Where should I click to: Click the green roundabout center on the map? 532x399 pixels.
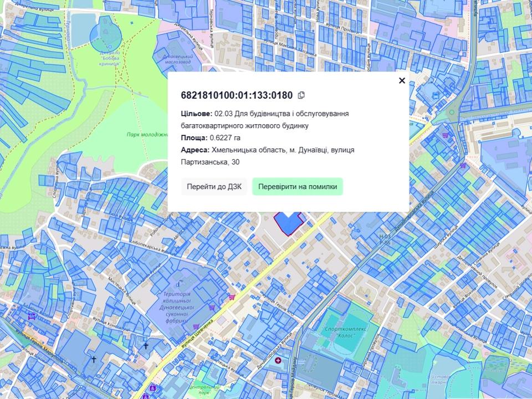[452, 113]
